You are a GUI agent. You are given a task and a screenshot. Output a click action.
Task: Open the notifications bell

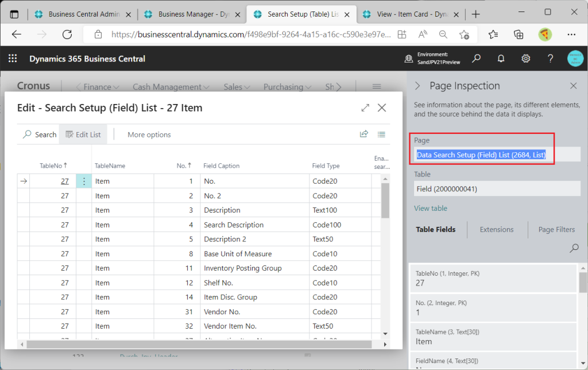click(501, 59)
